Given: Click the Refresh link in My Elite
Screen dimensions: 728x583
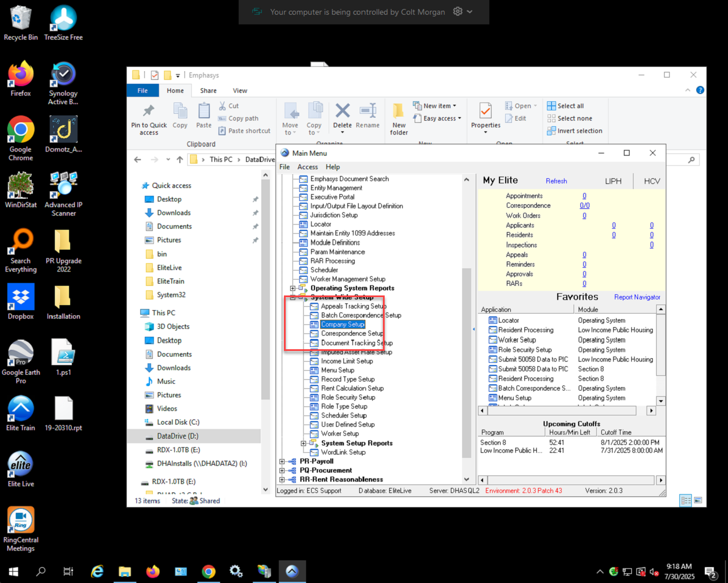Looking at the screenshot, I should coord(556,181).
